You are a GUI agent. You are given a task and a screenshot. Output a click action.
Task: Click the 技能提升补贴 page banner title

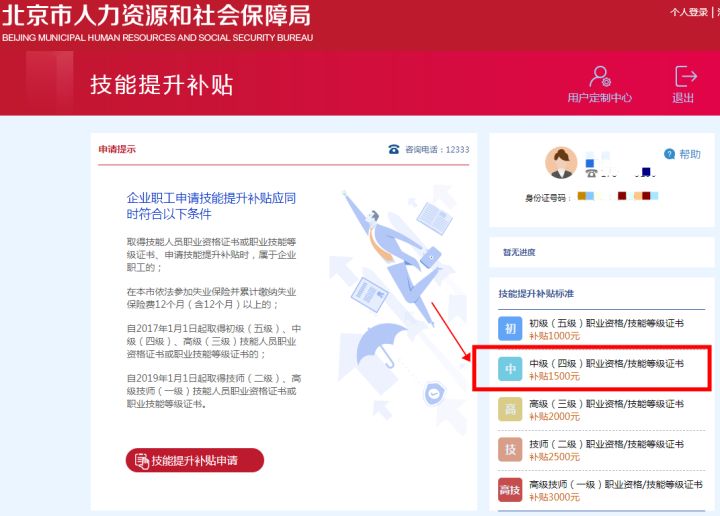tap(162, 85)
